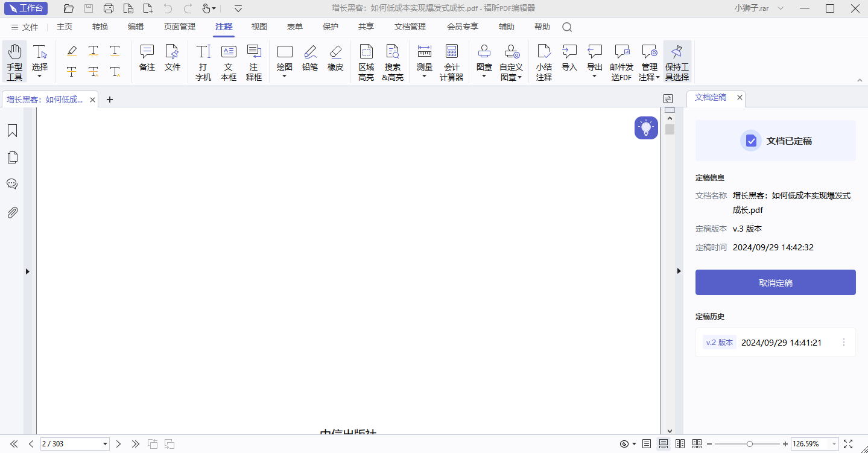Select the 橡皮 eraser tool
868x453 pixels.
click(335, 58)
